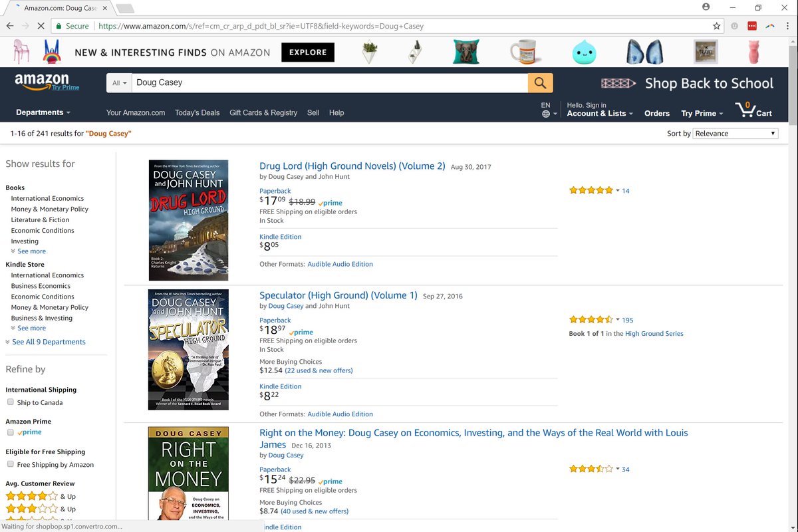Click the blue droplet character in banner
Viewport: 798px width, 532px height.
coord(584,53)
